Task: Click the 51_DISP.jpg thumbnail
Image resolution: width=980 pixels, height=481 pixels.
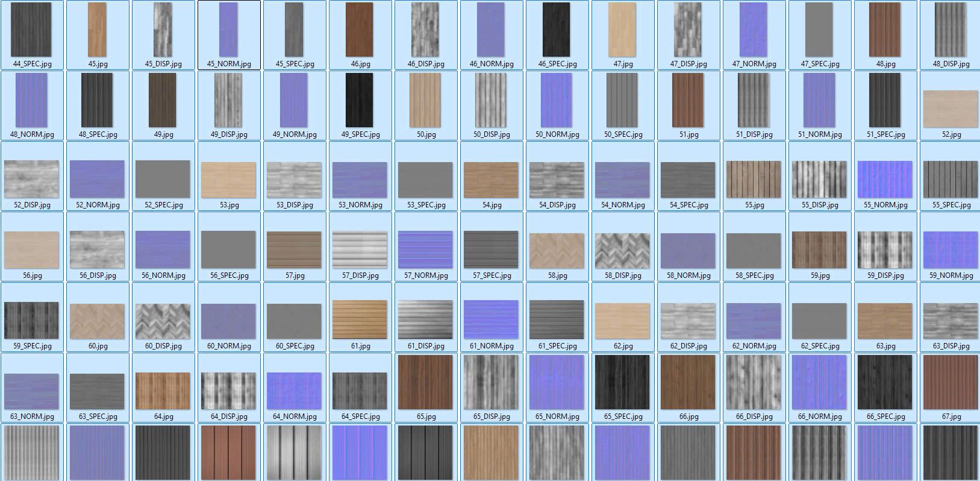Action: (754, 100)
